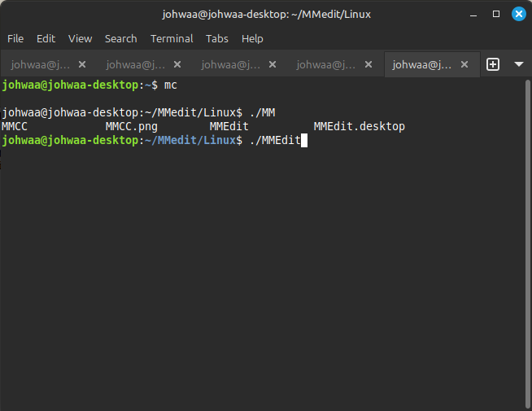Close the first terminal tab
Screen dimensions: 532x411
81,64
